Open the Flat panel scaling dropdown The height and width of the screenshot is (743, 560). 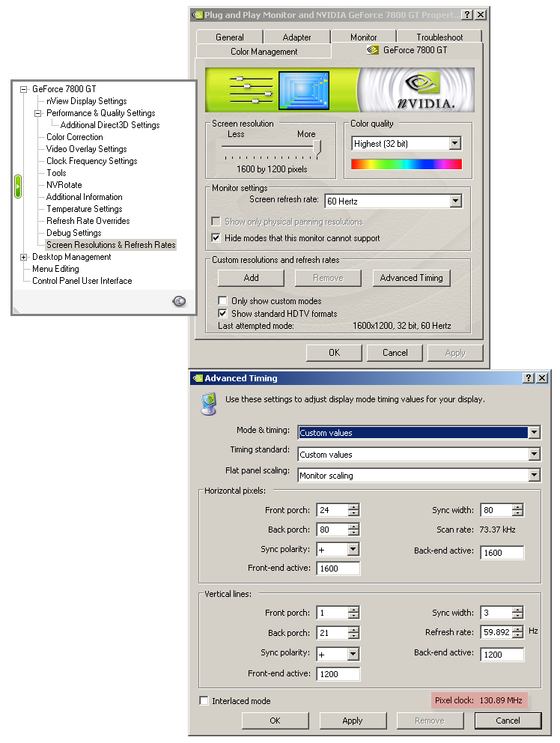pyautogui.click(x=534, y=475)
